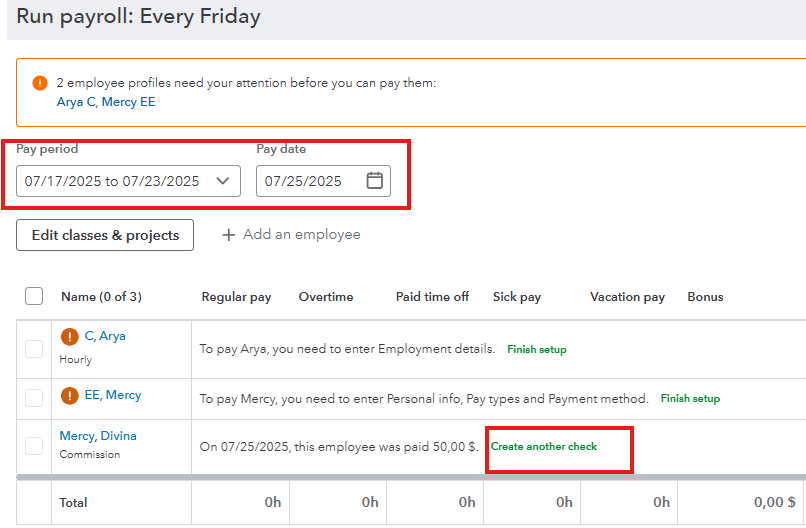Click the Pay period dropdown chevron arrow

(x=223, y=181)
